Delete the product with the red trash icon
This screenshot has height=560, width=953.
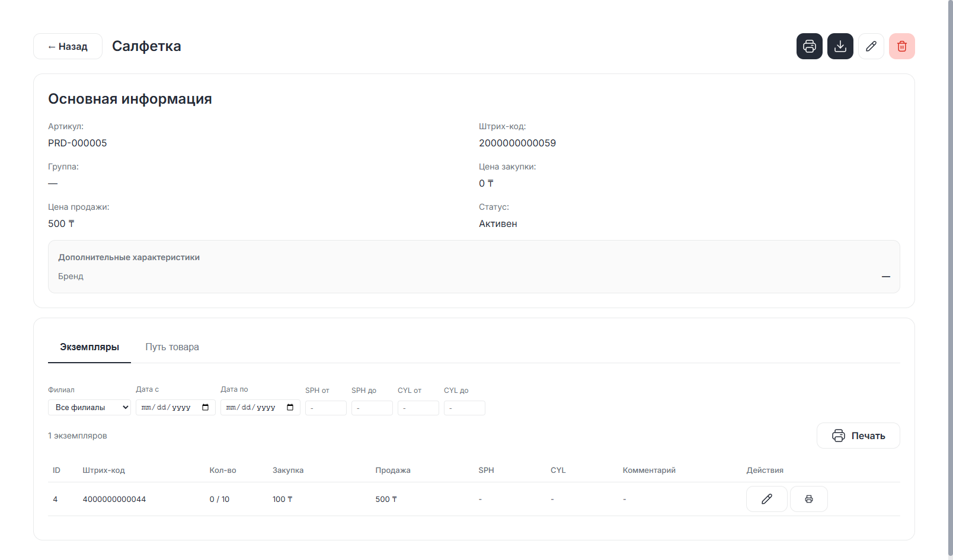coord(901,46)
